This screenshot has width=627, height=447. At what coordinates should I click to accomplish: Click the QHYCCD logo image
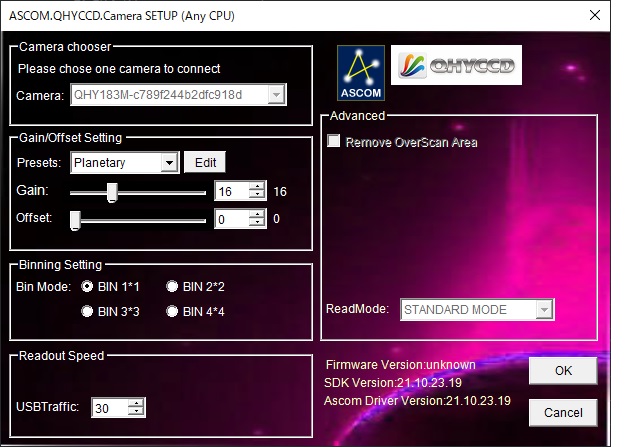456,65
